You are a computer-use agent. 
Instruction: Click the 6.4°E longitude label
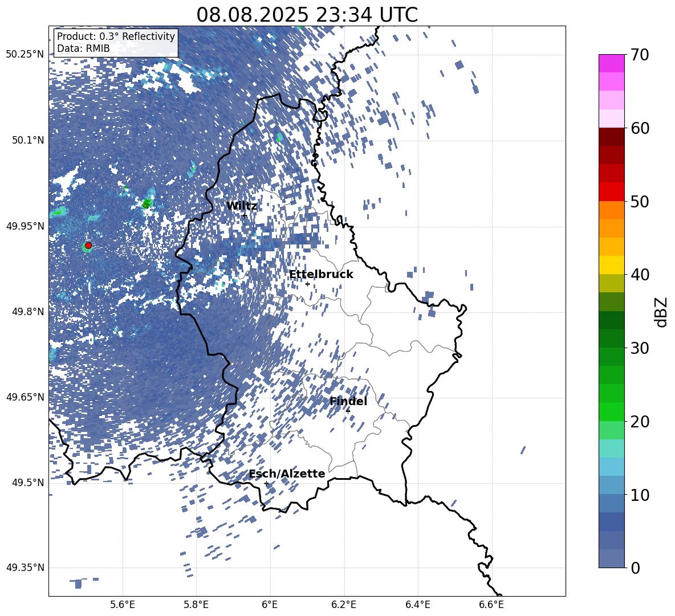417,605
